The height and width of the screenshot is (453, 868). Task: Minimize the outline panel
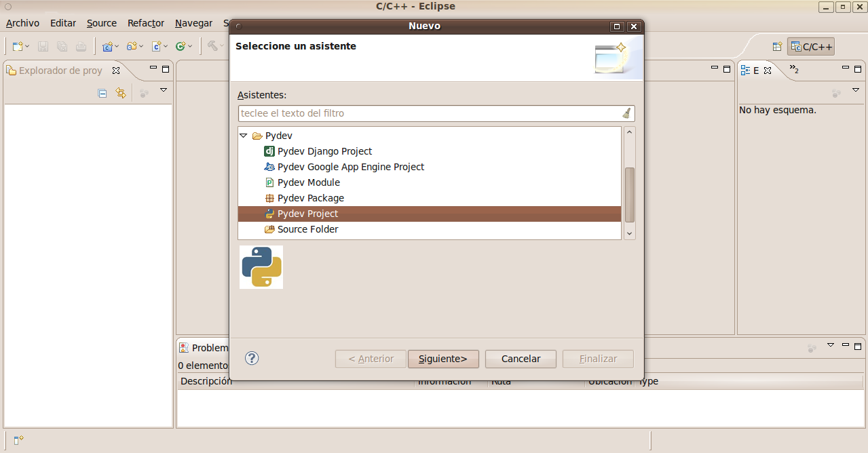coord(846,68)
